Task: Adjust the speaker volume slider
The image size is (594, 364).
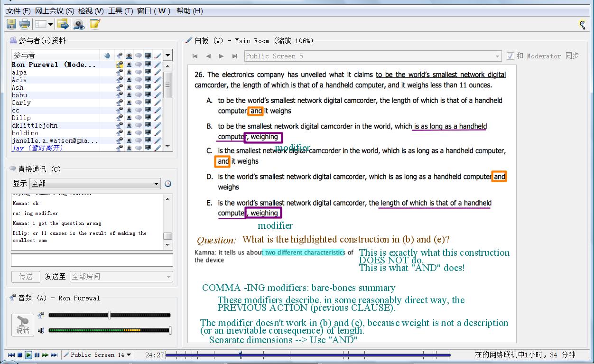Action: click(109, 330)
